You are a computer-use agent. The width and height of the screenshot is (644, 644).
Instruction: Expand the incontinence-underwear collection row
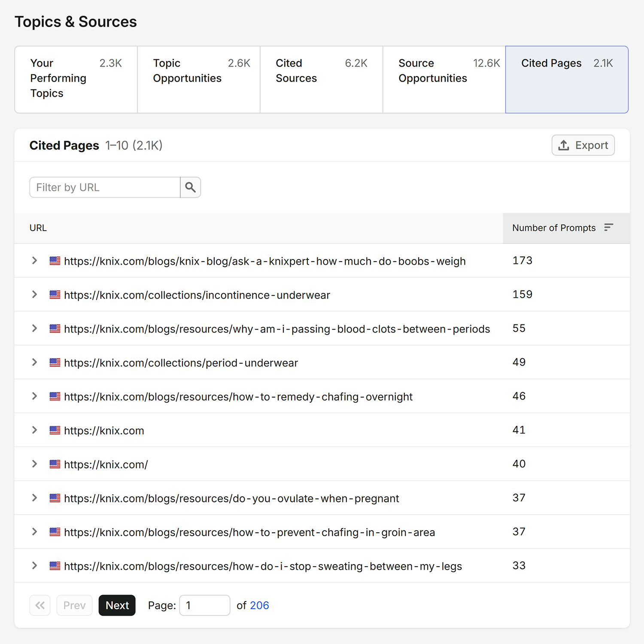tap(34, 295)
